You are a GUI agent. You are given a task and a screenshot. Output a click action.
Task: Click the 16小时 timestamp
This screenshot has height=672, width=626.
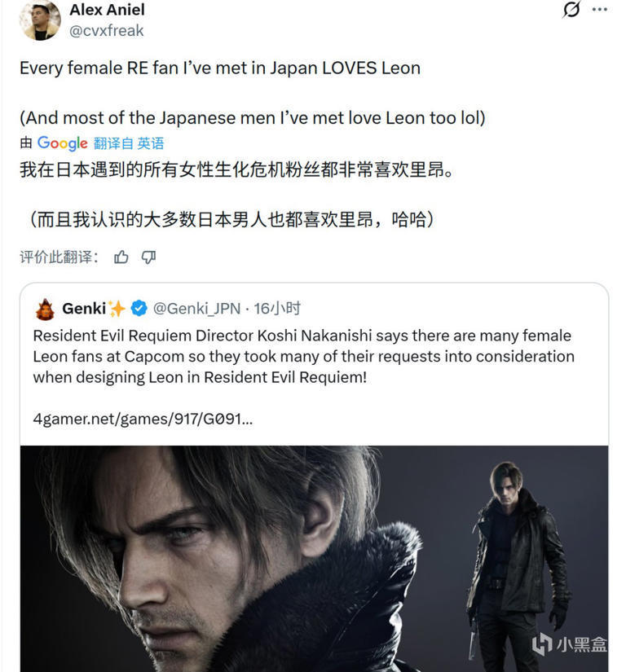click(277, 309)
